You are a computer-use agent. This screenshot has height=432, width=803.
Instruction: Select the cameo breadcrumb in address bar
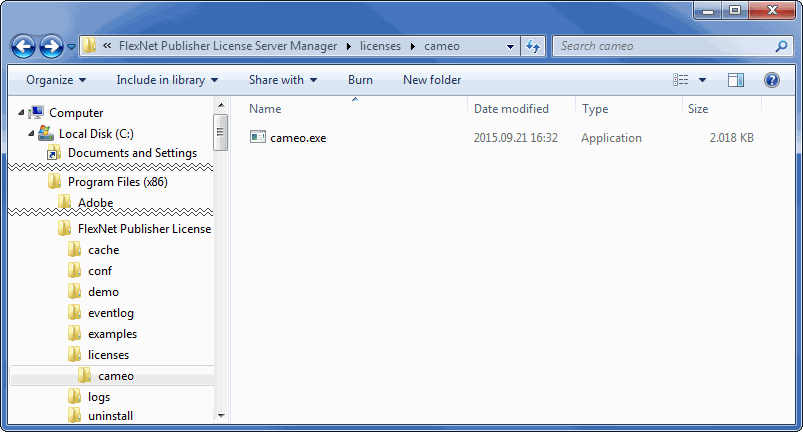[441, 46]
